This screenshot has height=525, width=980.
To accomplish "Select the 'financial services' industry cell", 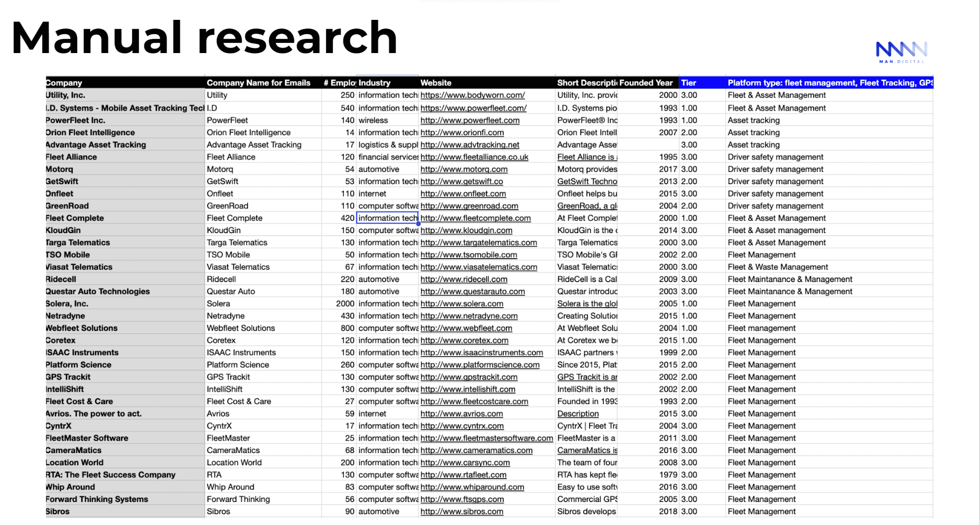I will (x=387, y=157).
